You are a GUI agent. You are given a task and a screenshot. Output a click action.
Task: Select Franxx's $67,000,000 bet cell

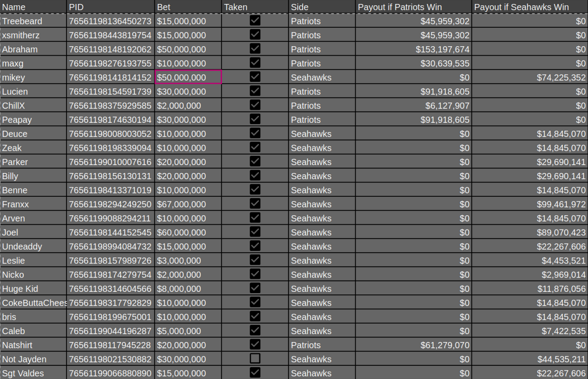(x=188, y=204)
